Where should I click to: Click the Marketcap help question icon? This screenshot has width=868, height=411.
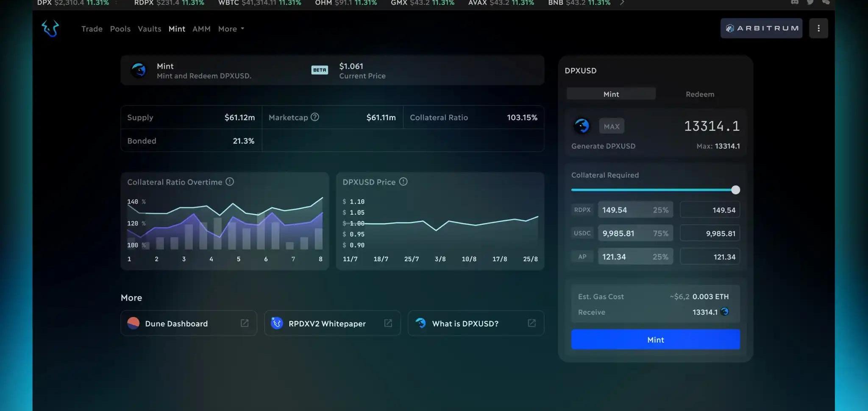click(x=314, y=117)
